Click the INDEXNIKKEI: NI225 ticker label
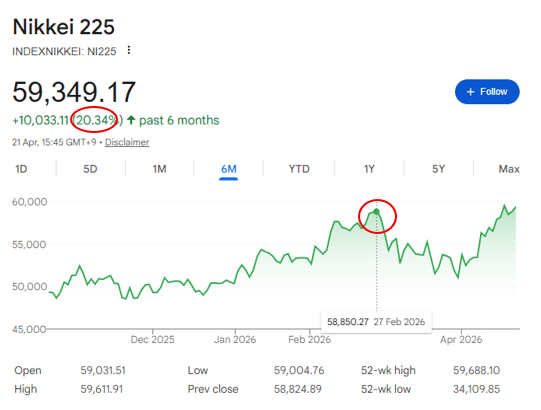This screenshot has width=541, height=410. click(64, 51)
